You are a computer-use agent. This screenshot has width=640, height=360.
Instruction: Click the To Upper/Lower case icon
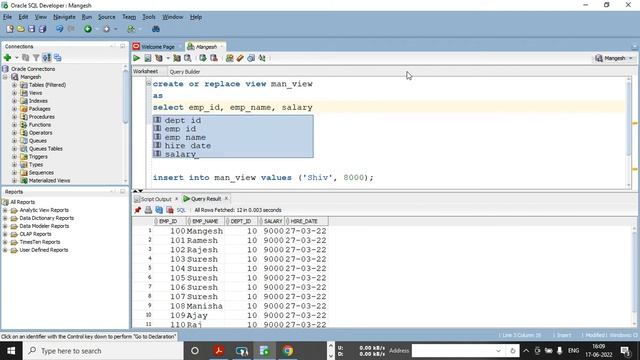[x=262, y=58]
